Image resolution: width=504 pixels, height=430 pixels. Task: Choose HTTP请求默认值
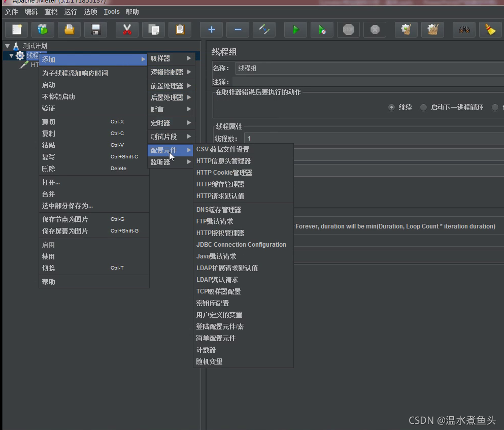point(243,196)
